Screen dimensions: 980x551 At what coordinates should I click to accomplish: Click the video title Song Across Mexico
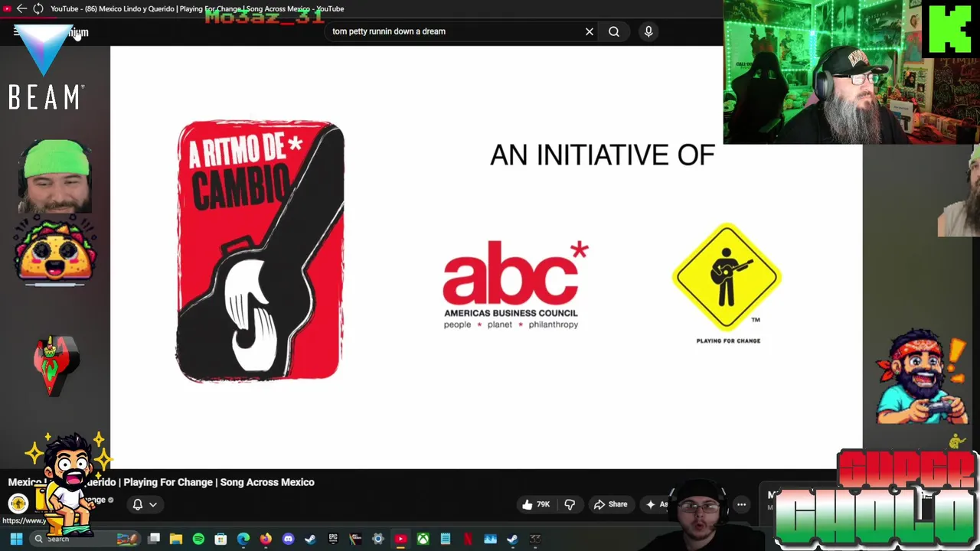[x=162, y=482]
